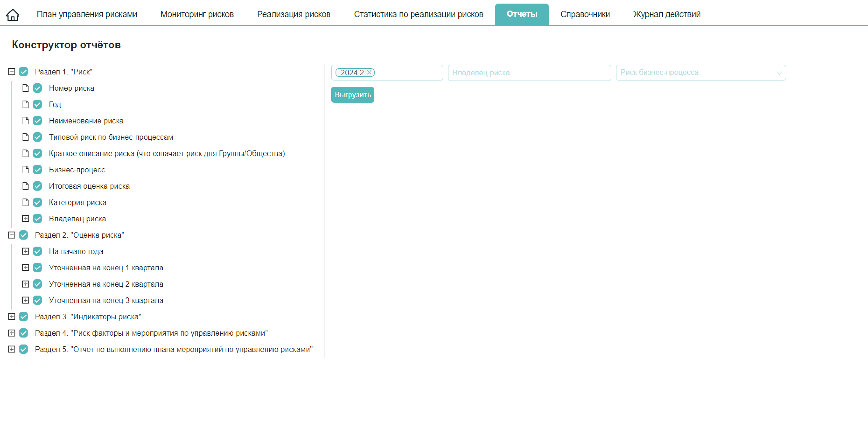Collapse Раздел 2. "Оценка риска" node
868x442 pixels.
click(12, 235)
